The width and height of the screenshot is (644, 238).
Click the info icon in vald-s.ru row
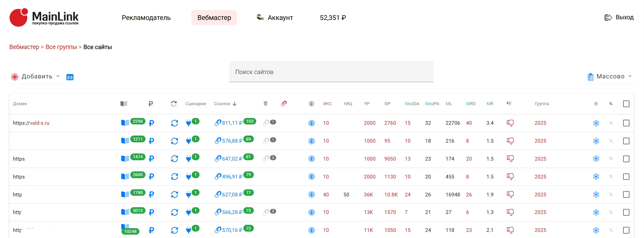(312, 123)
